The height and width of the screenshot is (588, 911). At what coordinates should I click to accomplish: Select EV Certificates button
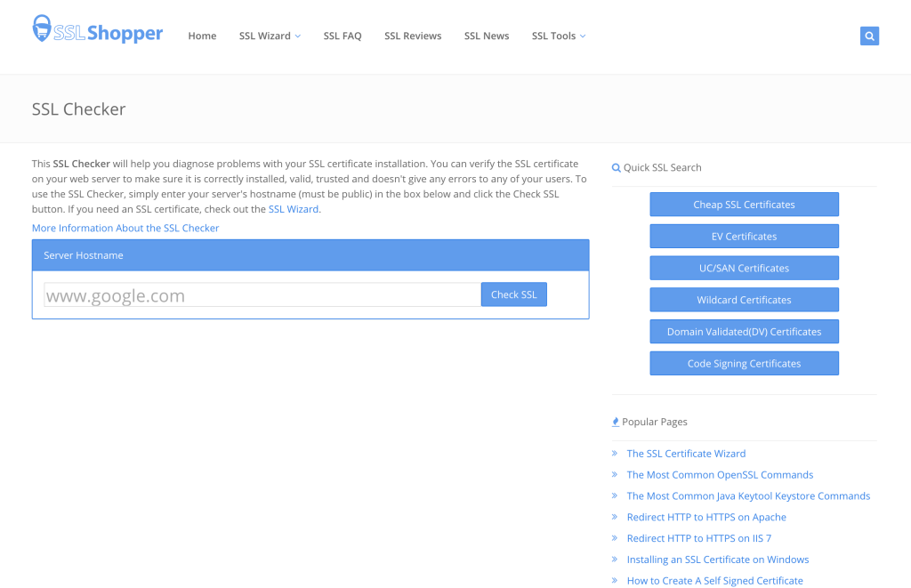click(x=744, y=237)
